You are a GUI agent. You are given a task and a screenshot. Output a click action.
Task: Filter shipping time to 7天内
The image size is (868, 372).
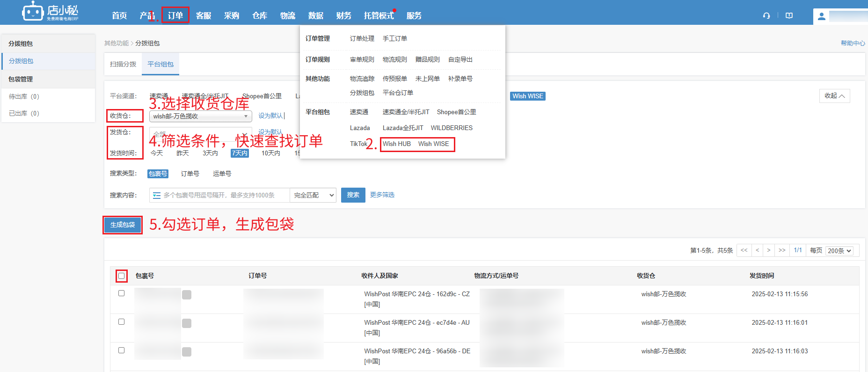[240, 153]
